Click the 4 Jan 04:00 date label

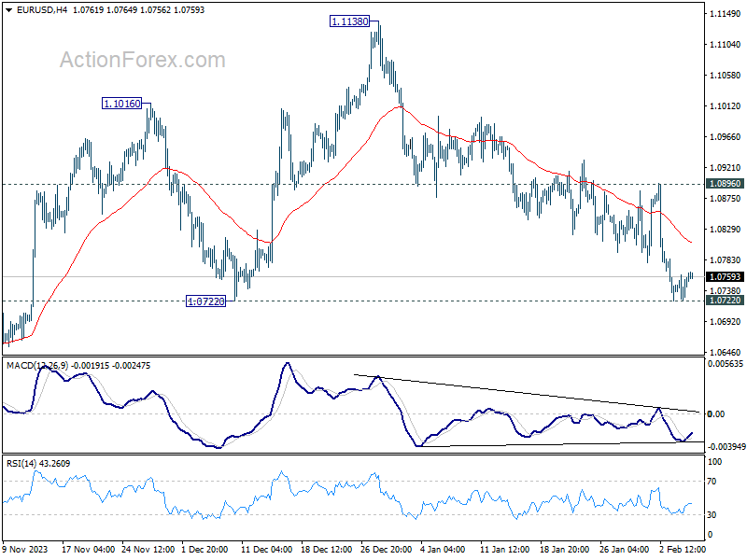tap(443, 549)
